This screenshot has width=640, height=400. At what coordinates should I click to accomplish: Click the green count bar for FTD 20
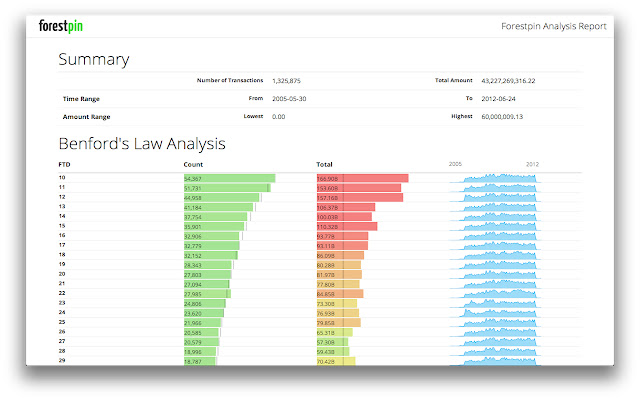tap(207, 275)
